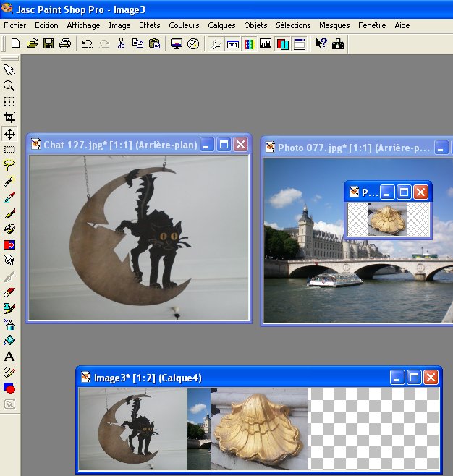Click the golden shell layer in Image3
453x476 pixels.
click(x=259, y=429)
